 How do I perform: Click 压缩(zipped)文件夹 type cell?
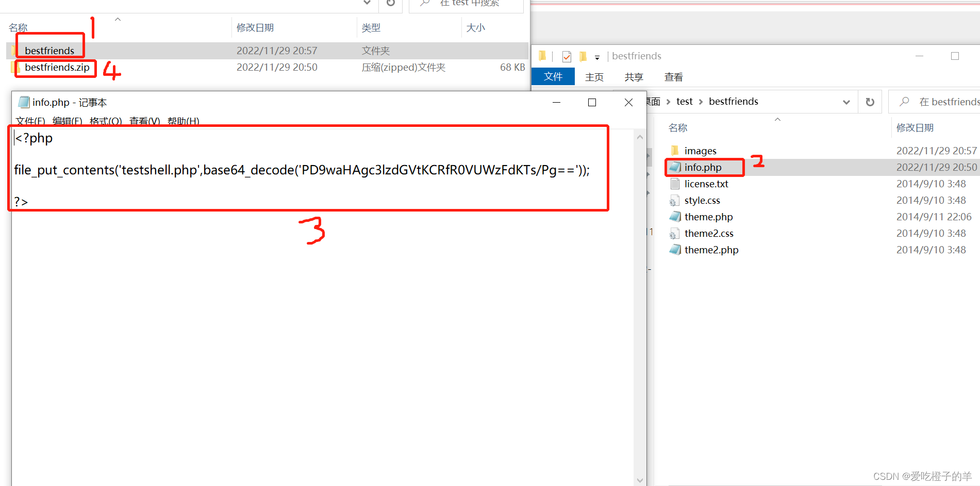tap(404, 68)
